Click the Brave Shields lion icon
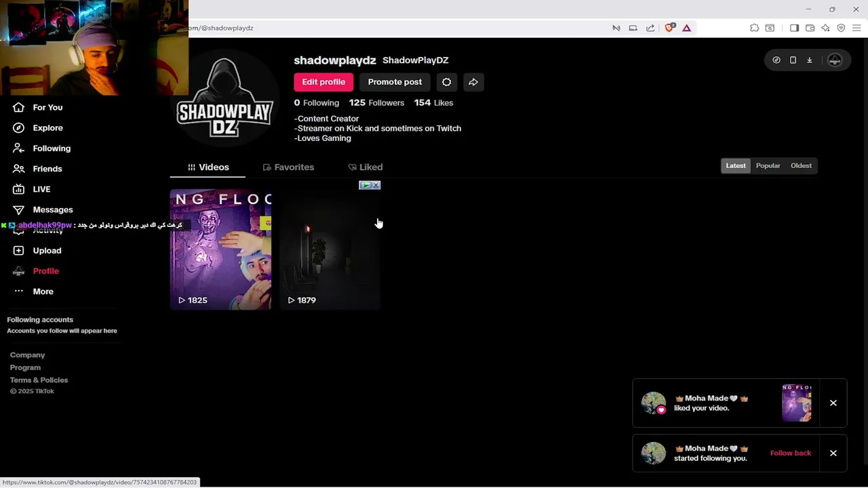This screenshot has height=488, width=868. [x=670, y=28]
